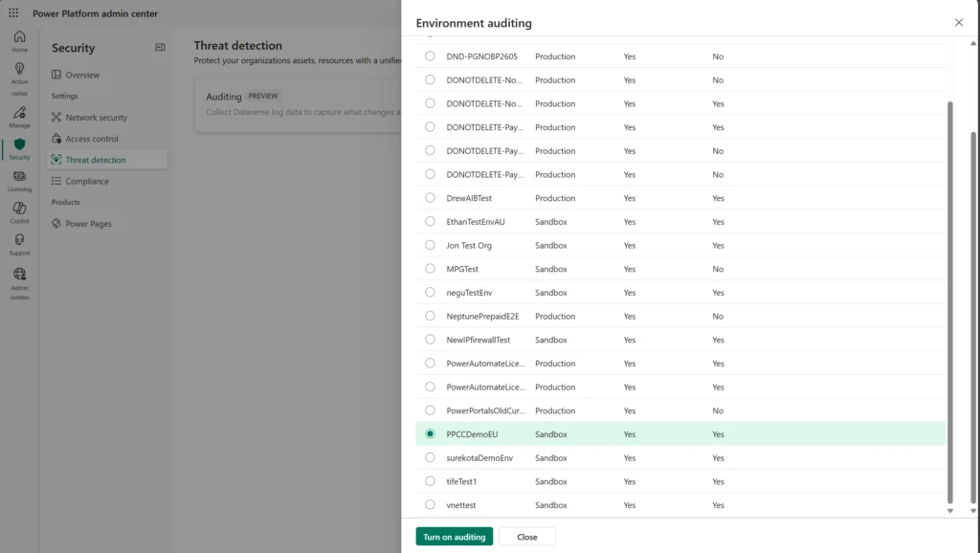Image resolution: width=980 pixels, height=553 pixels.
Task: Open the Overview page in Security
Action: click(81, 74)
